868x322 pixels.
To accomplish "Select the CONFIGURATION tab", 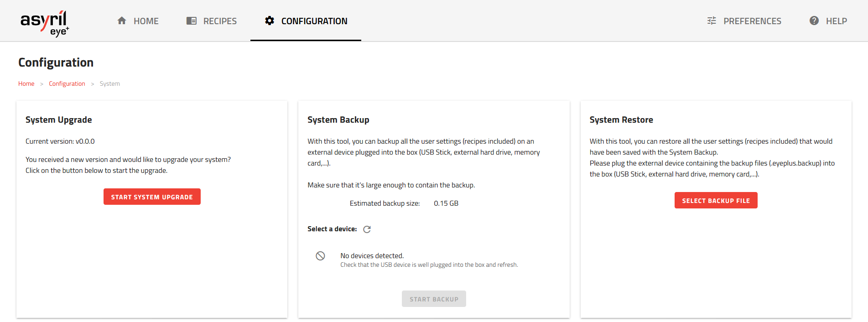I will pos(306,21).
